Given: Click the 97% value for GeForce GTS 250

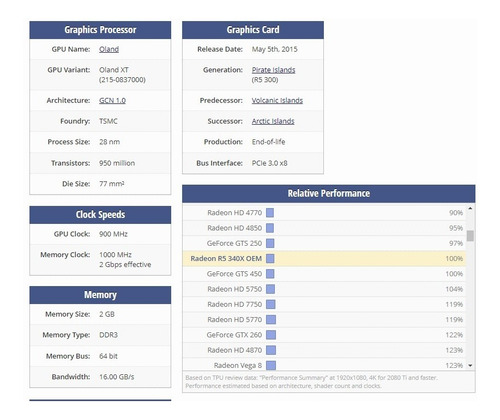Looking at the screenshot, I should (456, 243).
